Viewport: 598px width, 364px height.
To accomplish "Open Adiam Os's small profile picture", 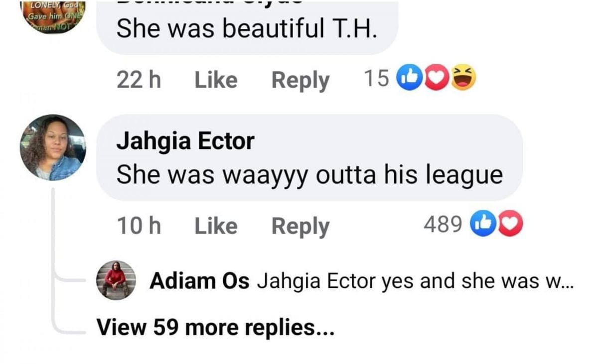I will (x=116, y=280).
